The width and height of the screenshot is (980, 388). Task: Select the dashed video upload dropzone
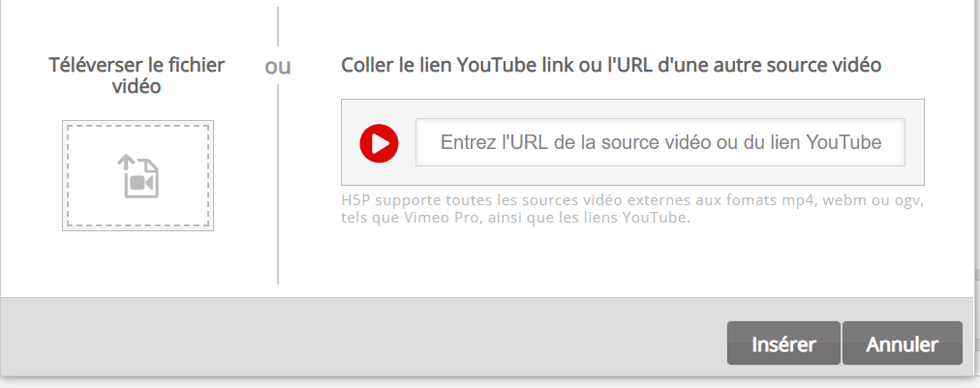pos(138,175)
